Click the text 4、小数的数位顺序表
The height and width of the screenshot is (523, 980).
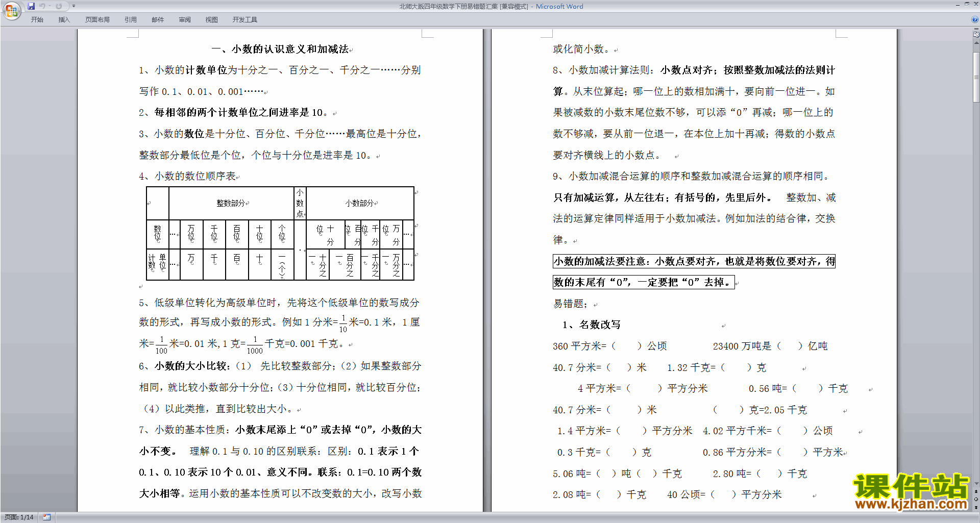coord(187,177)
